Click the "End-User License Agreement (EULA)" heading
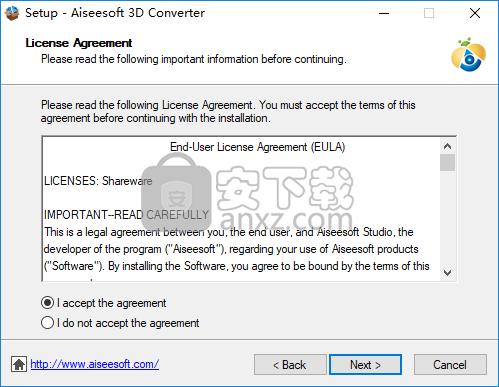 [257, 147]
